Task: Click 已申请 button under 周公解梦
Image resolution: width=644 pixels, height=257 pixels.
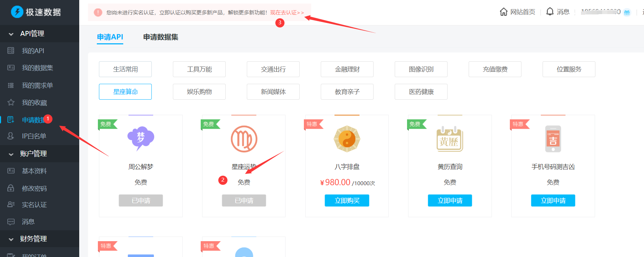Action: pyautogui.click(x=141, y=201)
